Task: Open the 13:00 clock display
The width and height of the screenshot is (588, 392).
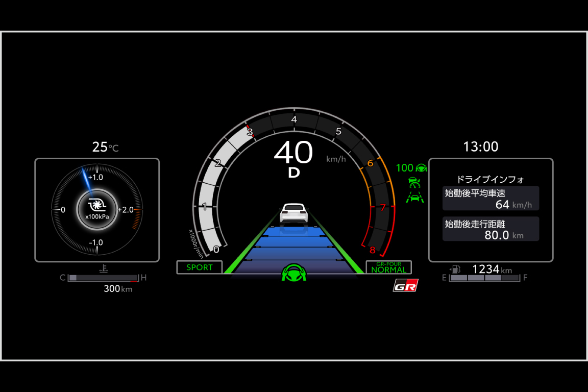Action: (481, 146)
